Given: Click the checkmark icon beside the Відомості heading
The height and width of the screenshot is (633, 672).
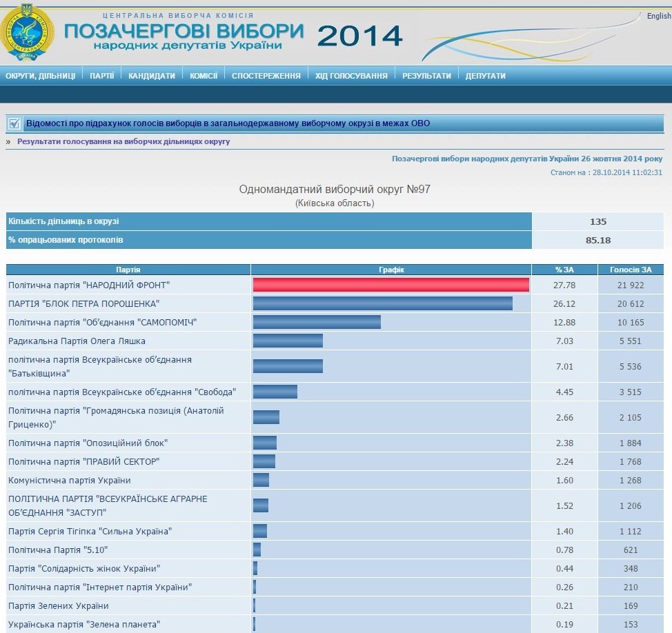Looking at the screenshot, I should tap(14, 124).
